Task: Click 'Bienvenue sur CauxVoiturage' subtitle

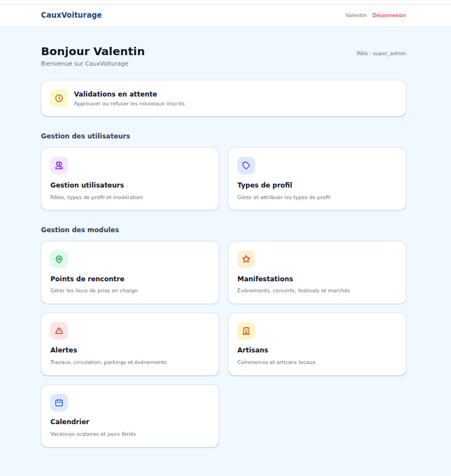Action: pos(84,63)
